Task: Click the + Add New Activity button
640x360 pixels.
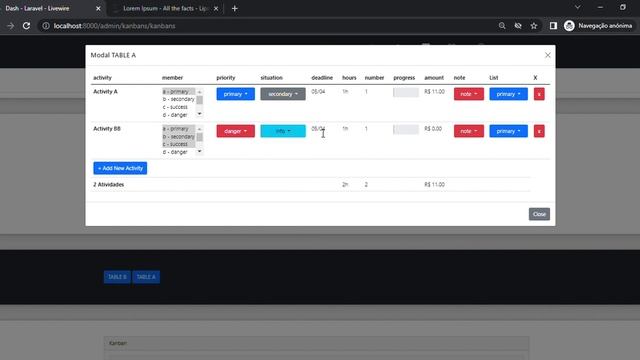Action: coord(120,168)
